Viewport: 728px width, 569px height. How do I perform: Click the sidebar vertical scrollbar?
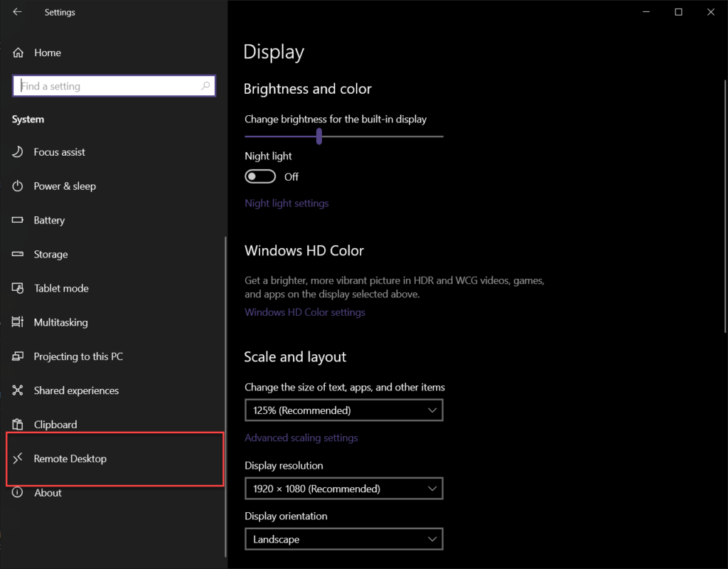point(225,397)
